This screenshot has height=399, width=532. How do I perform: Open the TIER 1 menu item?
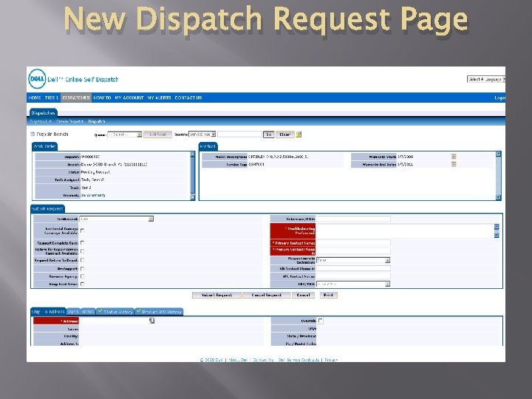tap(51, 98)
